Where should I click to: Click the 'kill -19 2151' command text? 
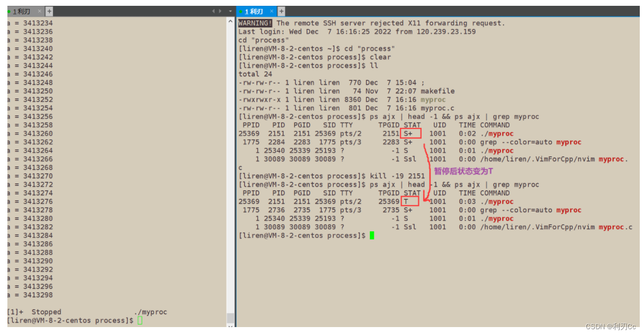(x=397, y=176)
